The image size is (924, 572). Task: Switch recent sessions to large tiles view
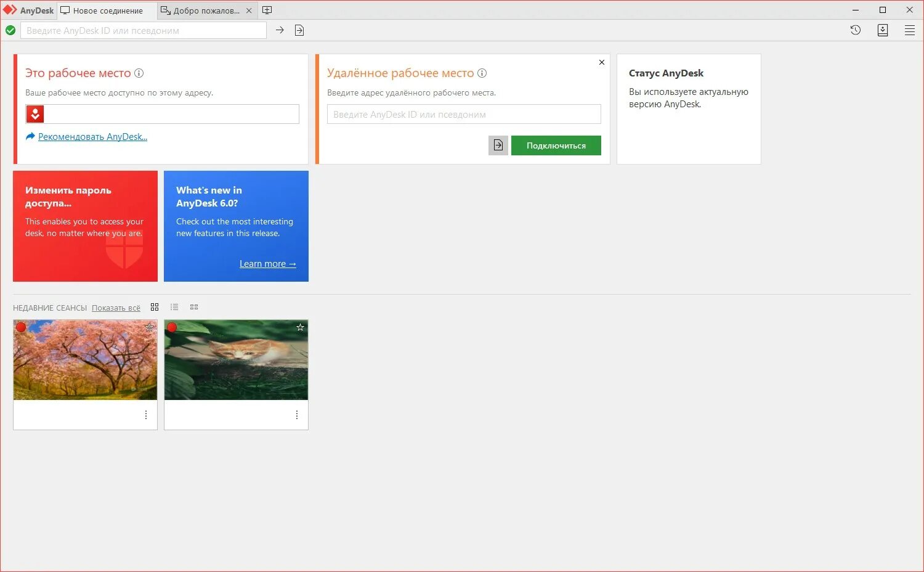click(x=155, y=307)
